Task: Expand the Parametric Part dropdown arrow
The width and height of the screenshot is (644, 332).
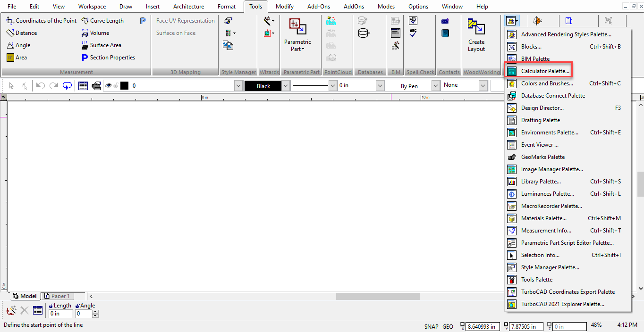Action: pos(303,49)
